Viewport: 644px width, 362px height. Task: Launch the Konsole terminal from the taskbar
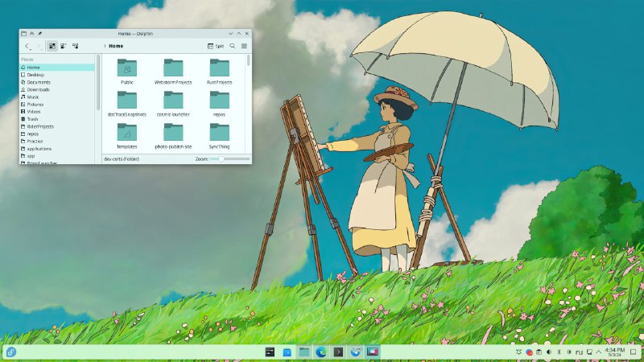(338, 352)
